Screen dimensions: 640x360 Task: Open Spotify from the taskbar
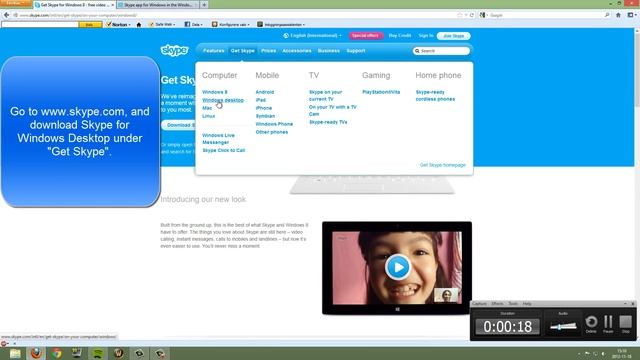pyautogui.click(x=98, y=353)
